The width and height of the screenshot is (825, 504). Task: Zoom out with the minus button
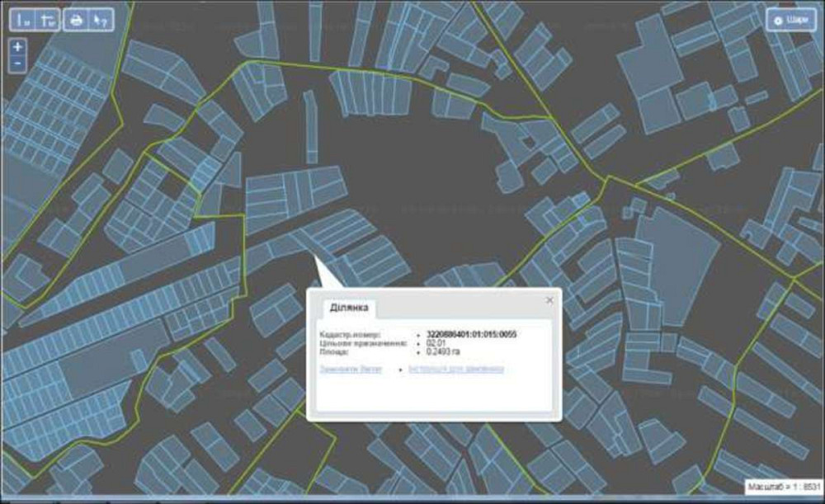18,63
